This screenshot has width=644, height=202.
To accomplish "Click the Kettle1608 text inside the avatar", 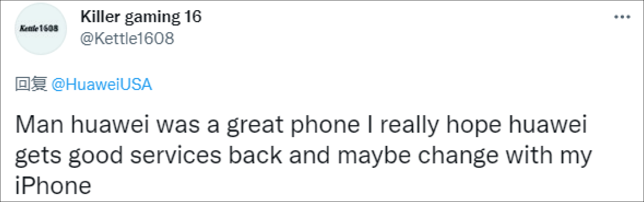I will click(39, 28).
